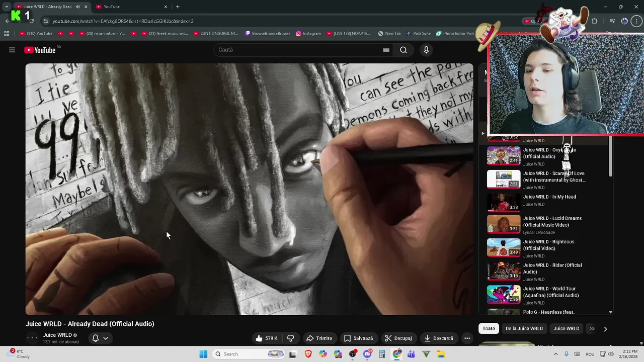The width and height of the screenshot is (644, 362).
Task: Save video using Salvează button
Action: click(x=358, y=338)
